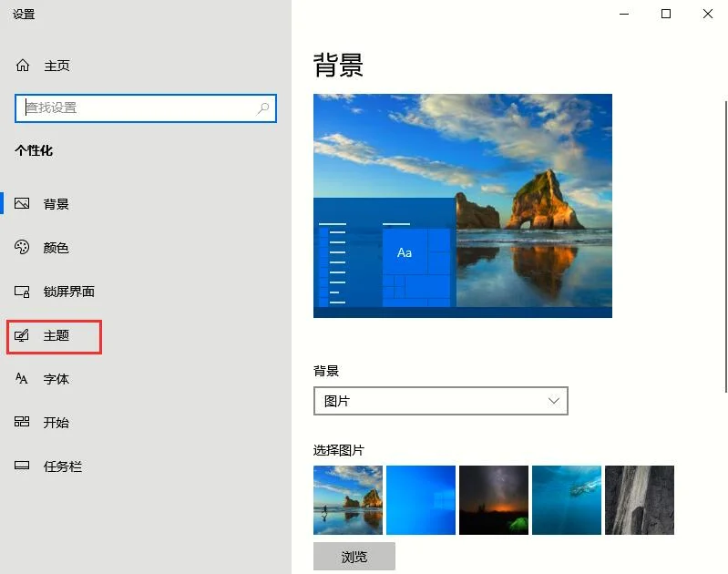Minimize the 设置 window
This screenshot has width=728, height=574.
tap(624, 14)
